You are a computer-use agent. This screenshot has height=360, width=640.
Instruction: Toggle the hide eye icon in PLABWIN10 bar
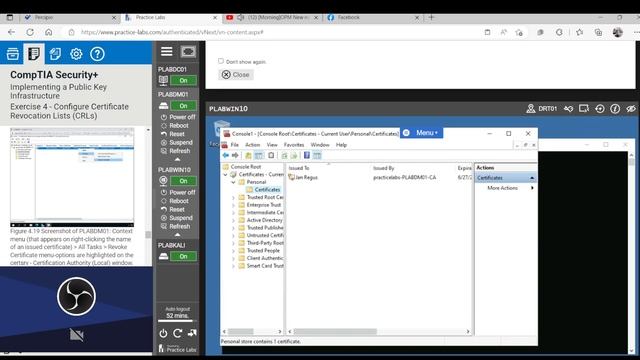[x=631, y=109]
